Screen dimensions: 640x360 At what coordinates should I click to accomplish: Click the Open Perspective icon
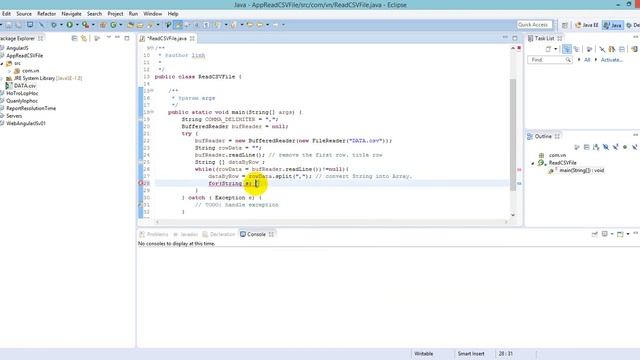click(565, 25)
